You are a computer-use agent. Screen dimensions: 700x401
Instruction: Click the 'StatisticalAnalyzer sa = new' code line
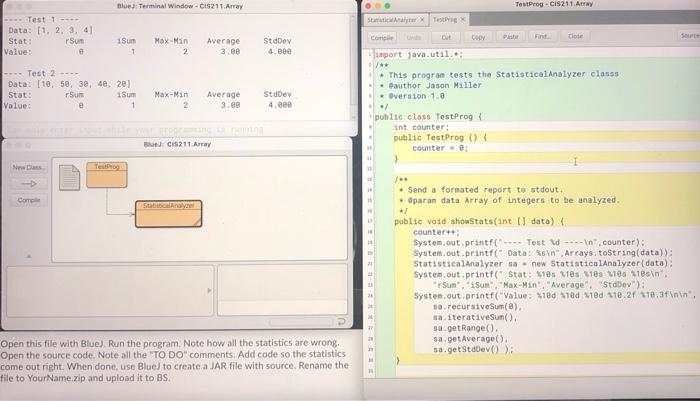[x=543, y=263]
